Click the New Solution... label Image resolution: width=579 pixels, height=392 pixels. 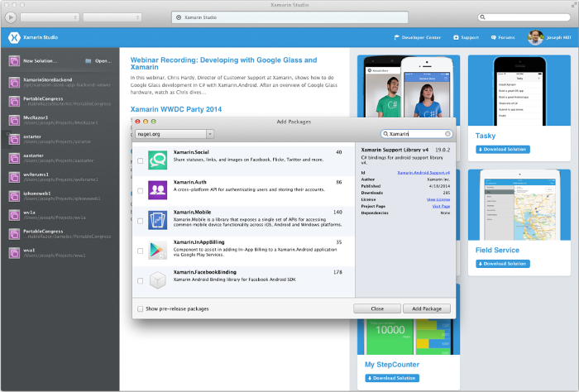(x=40, y=61)
